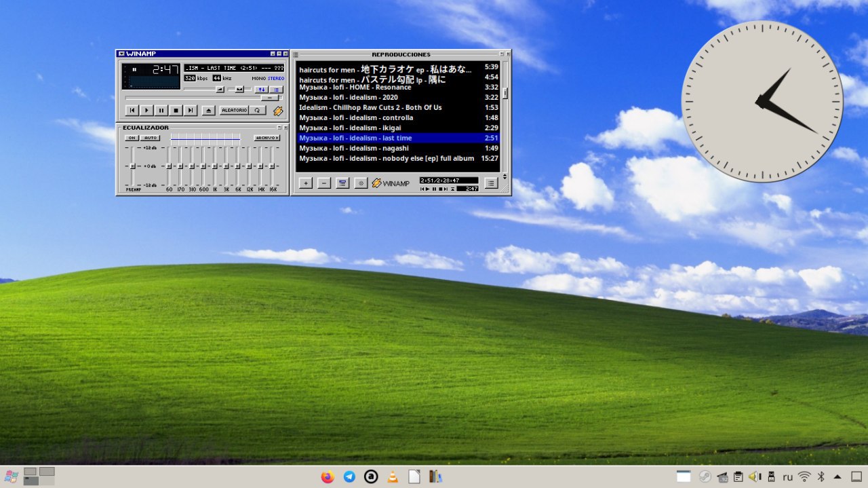Open playlist selection menu button
The height and width of the screenshot is (488, 868).
[x=342, y=183]
